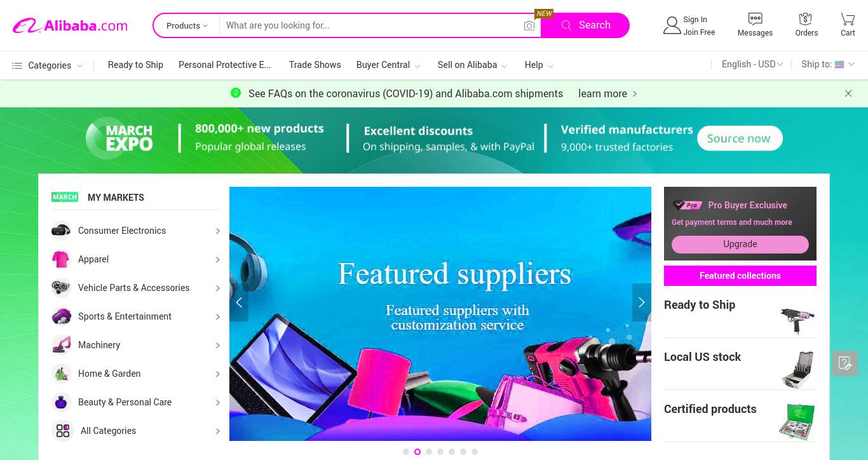Expand the Categories dropdown menu
This screenshot has width=868, height=460.
[x=48, y=65]
